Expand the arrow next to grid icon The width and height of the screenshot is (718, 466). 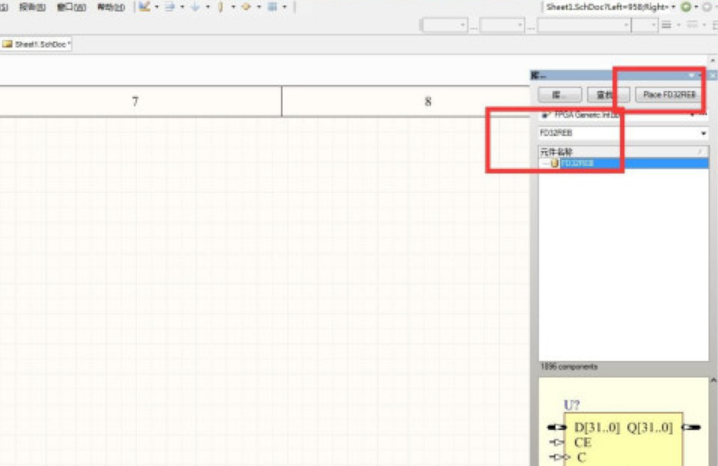click(x=284, y=7)
